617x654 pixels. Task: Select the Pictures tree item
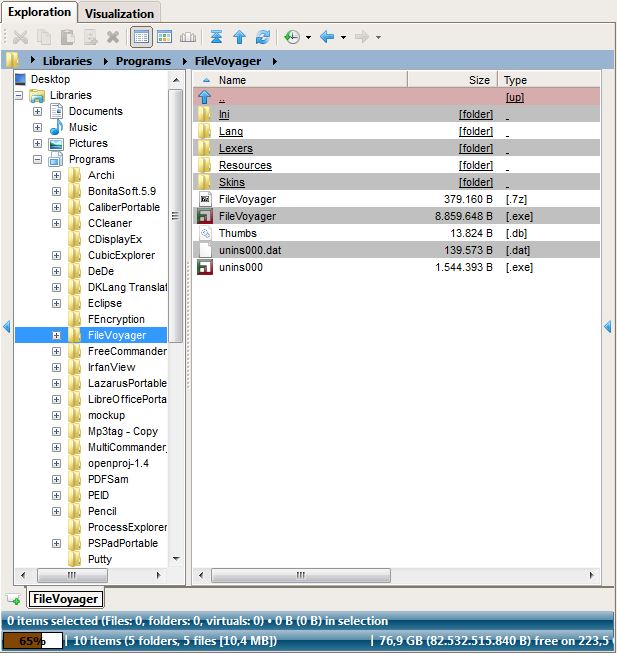coord(88,143)
